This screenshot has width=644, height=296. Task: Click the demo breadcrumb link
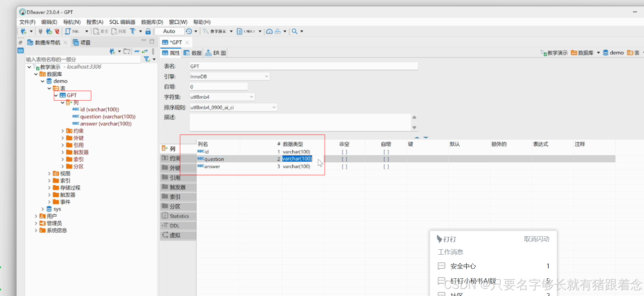point(613,53)
